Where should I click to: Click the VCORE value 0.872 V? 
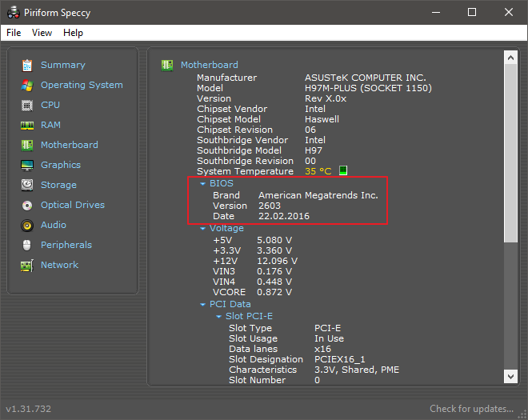pos(274,292)
